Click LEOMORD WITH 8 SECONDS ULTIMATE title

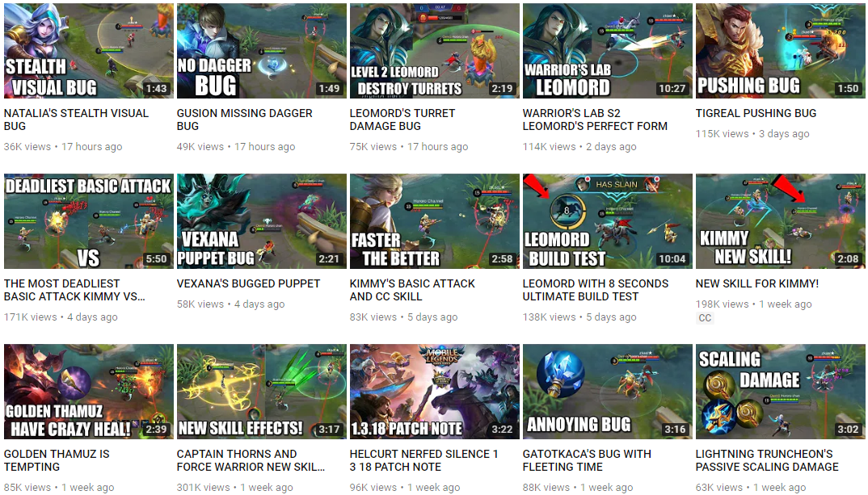click(596, 290)
